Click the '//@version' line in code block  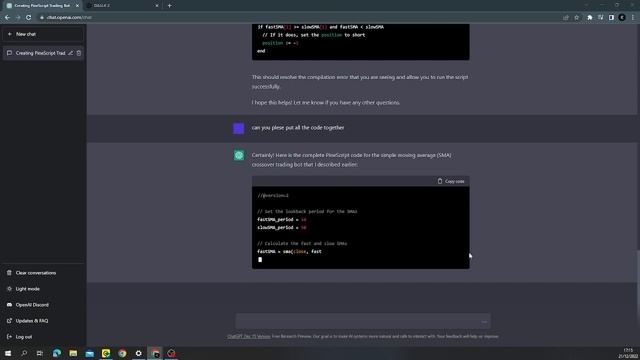[x=273, y=196]
